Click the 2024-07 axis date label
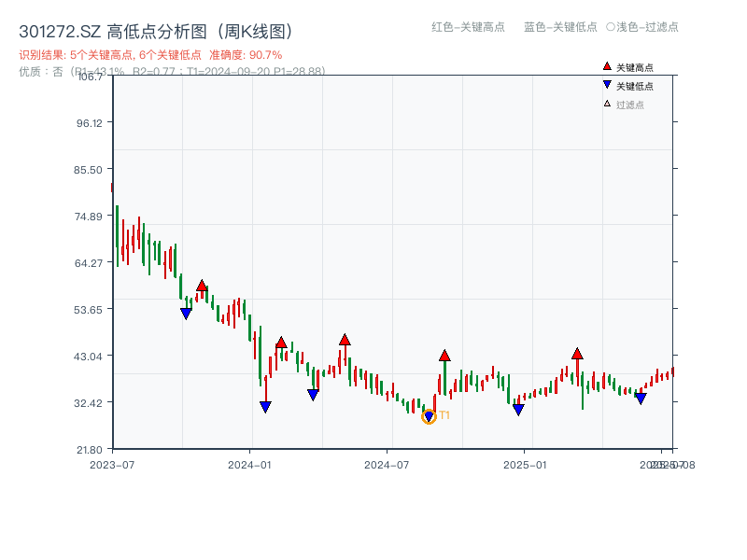The height and width of the screenshot is (560, 747). (x=387, y=464)
